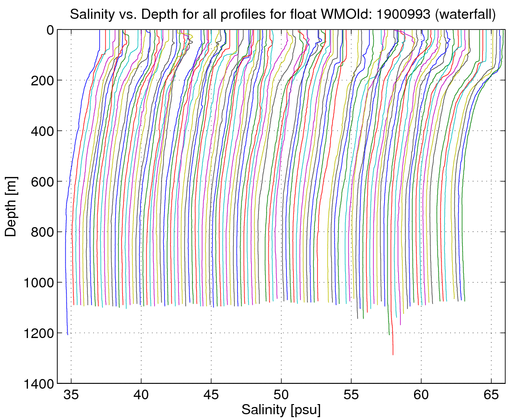
Task: Click the "Salinity [psu]" x-axis label
Action: point(281,409)
